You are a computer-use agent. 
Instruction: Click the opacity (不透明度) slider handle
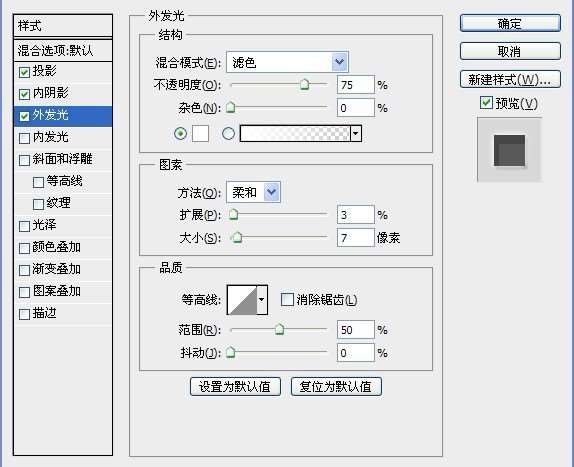click(x=305, y=84)
